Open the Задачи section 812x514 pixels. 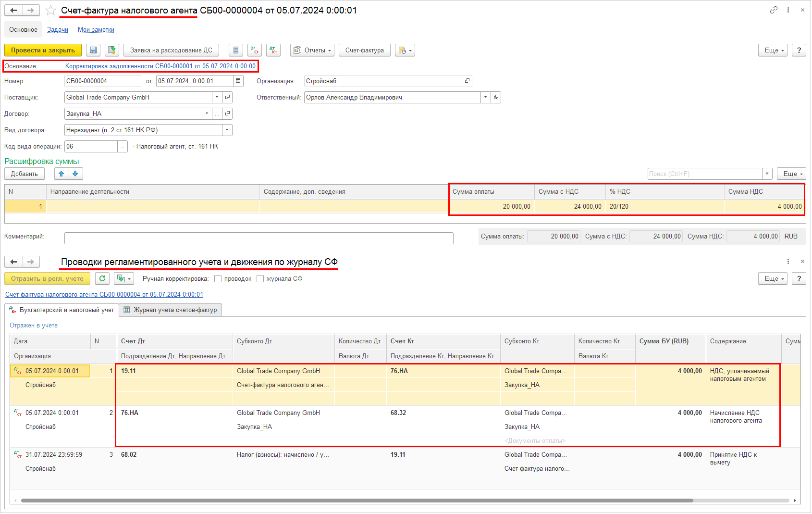[58, 29]
